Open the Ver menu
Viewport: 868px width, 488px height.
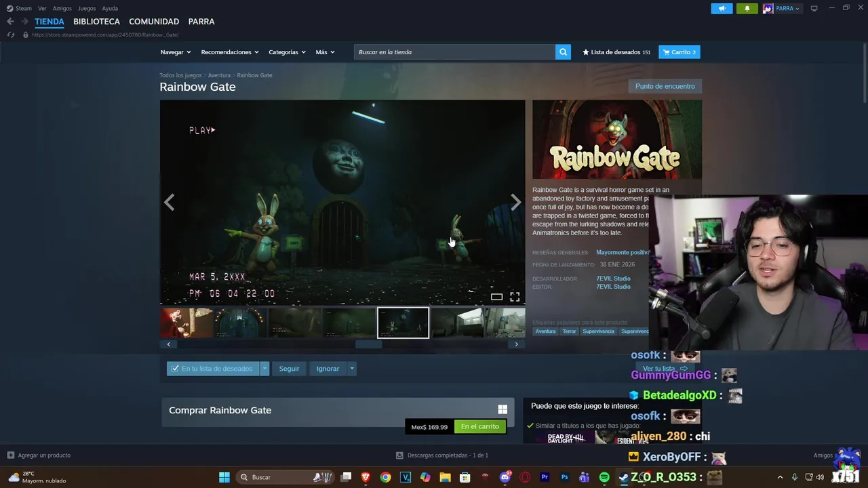pyautogui.click(x=43, y=8)
